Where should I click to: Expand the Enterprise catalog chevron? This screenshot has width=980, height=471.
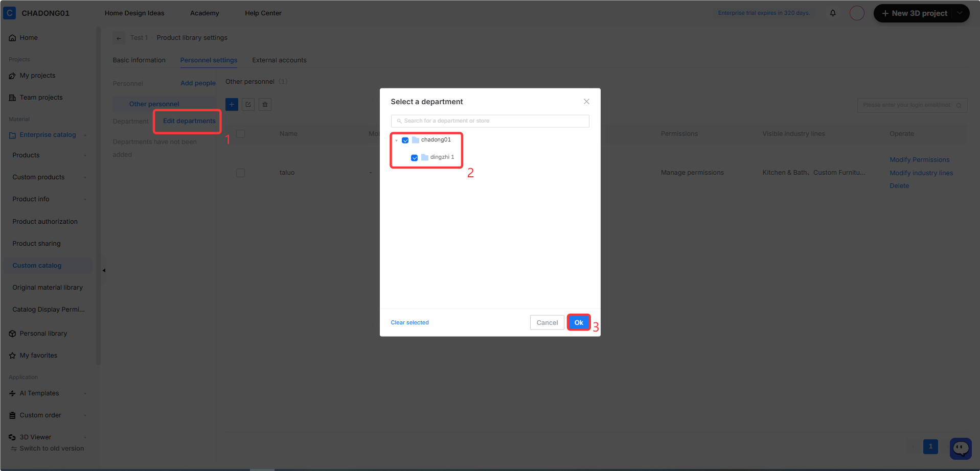[x=85, y=135]
